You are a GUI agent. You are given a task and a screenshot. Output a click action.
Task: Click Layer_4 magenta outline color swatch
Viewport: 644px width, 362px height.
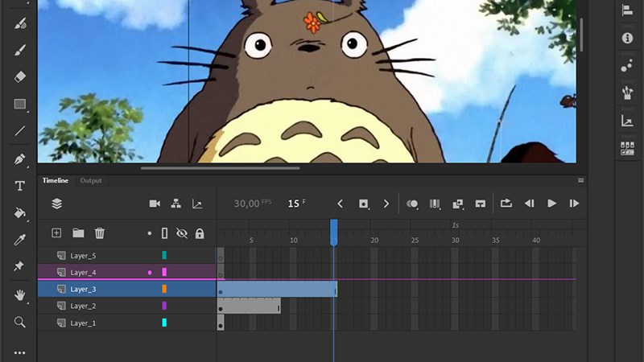tap(164, 272)
